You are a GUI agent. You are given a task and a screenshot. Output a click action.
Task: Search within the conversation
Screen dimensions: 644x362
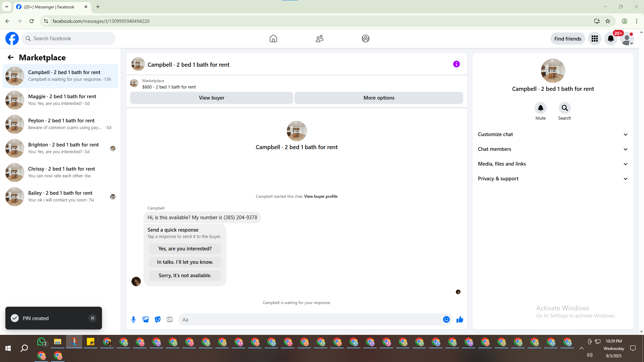click(565, 108)
